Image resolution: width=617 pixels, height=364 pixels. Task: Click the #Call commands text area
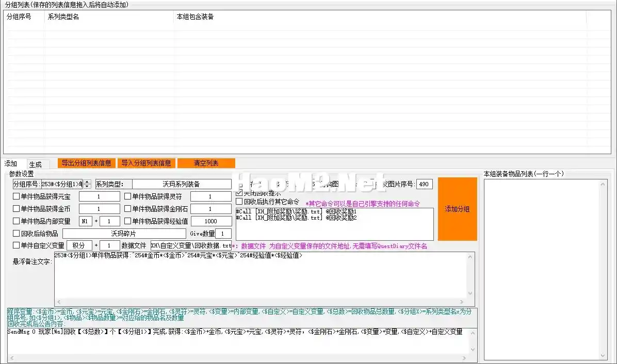point(334,224)
